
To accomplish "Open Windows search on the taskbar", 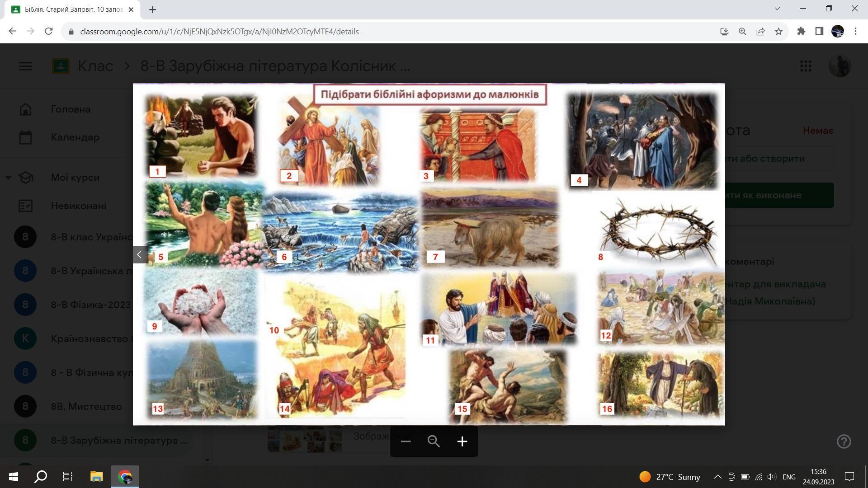I will 41,477.
